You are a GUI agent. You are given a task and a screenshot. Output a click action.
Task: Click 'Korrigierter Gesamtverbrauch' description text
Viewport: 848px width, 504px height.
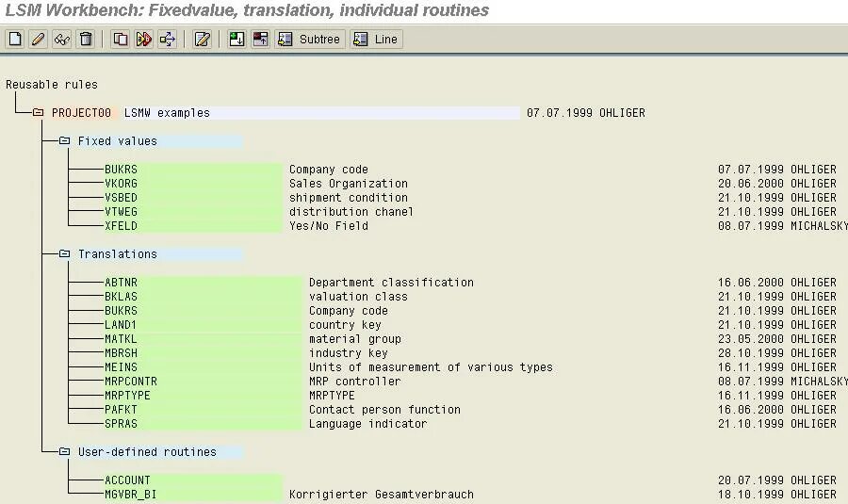pos(382,495)
